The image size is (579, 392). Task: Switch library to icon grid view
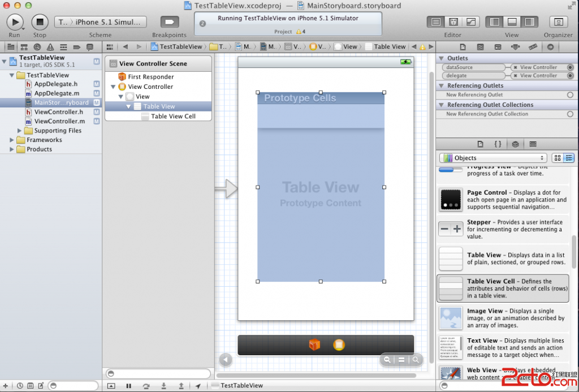tap(558, 158)
